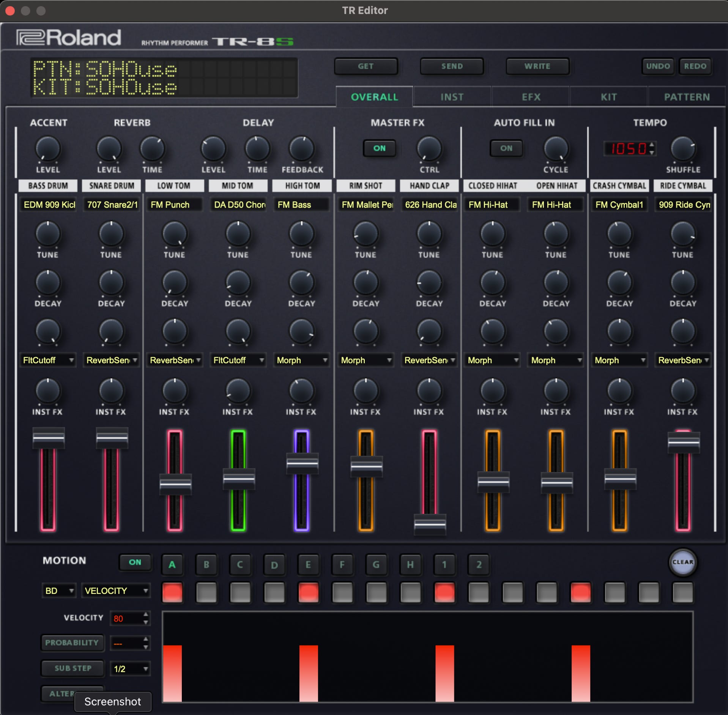Click the High Tom INST FX knob
Screen dimensions: 728x715
pos(302,391)
